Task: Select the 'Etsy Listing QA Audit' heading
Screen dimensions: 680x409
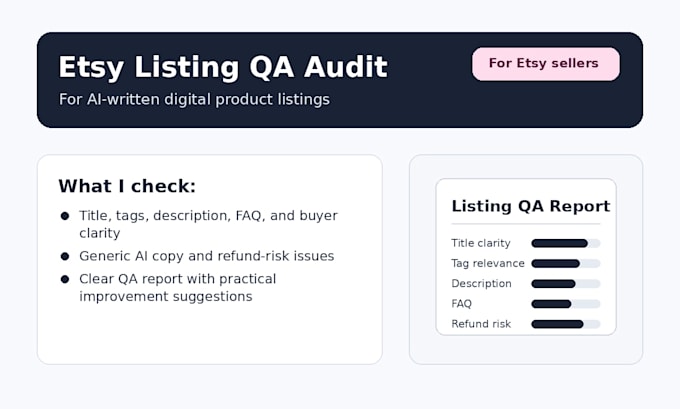Action: click(223, 67)
